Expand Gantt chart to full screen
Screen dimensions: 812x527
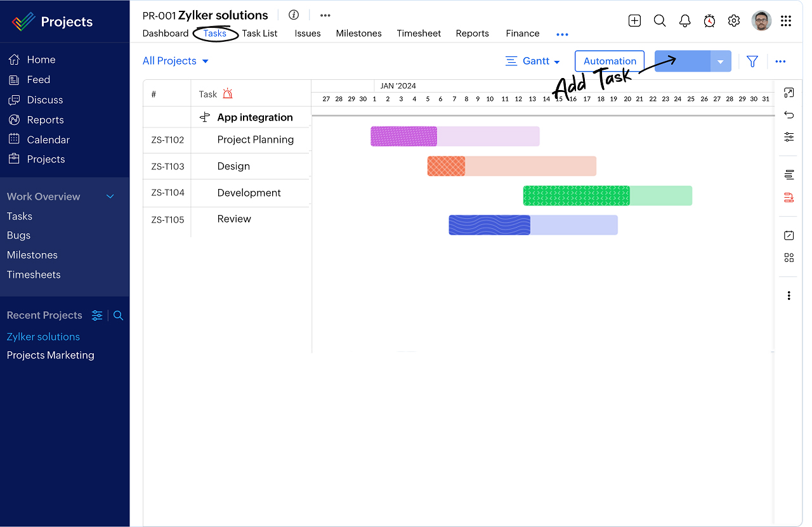coord(789,93)
